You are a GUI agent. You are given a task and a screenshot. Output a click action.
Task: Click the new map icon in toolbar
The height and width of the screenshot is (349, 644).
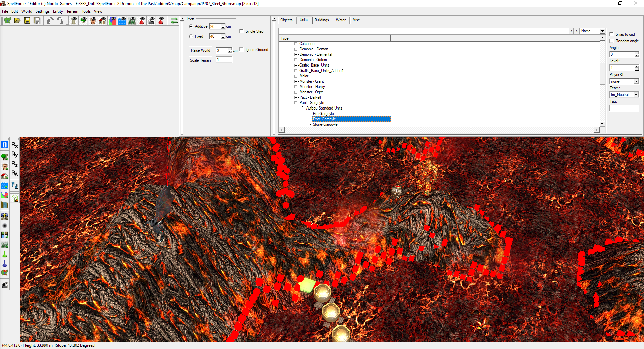7,21
